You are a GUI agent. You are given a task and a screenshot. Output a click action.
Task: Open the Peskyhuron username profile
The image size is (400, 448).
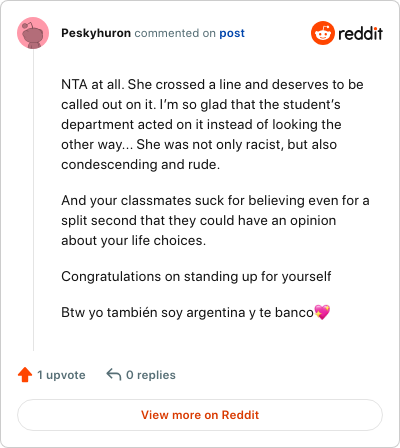tap(96, 33)
